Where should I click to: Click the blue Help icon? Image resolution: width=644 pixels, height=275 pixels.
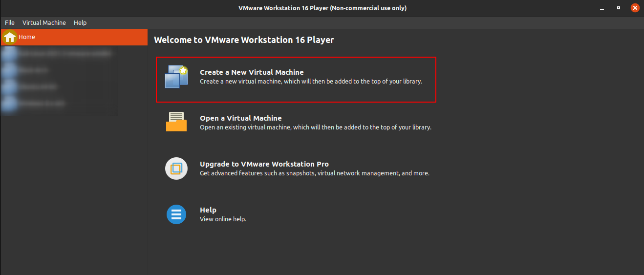pos(176,214)
